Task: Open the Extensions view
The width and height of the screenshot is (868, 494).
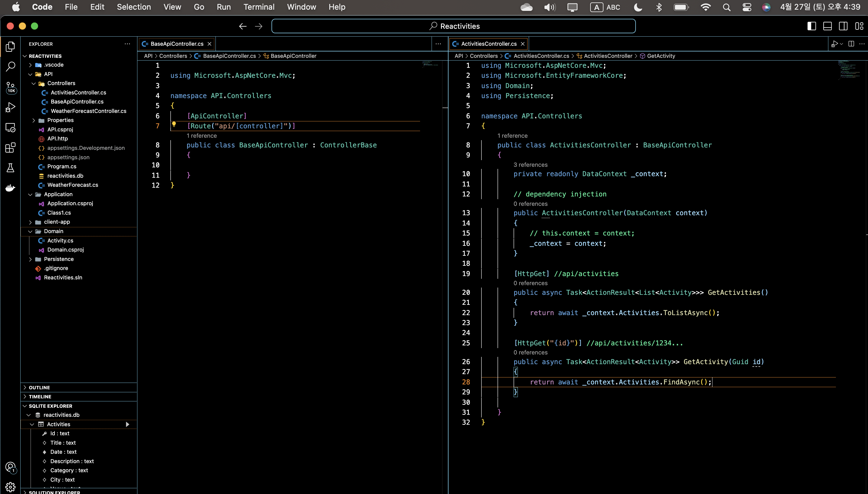Action: pyautogui.click(x=11, y=148)
